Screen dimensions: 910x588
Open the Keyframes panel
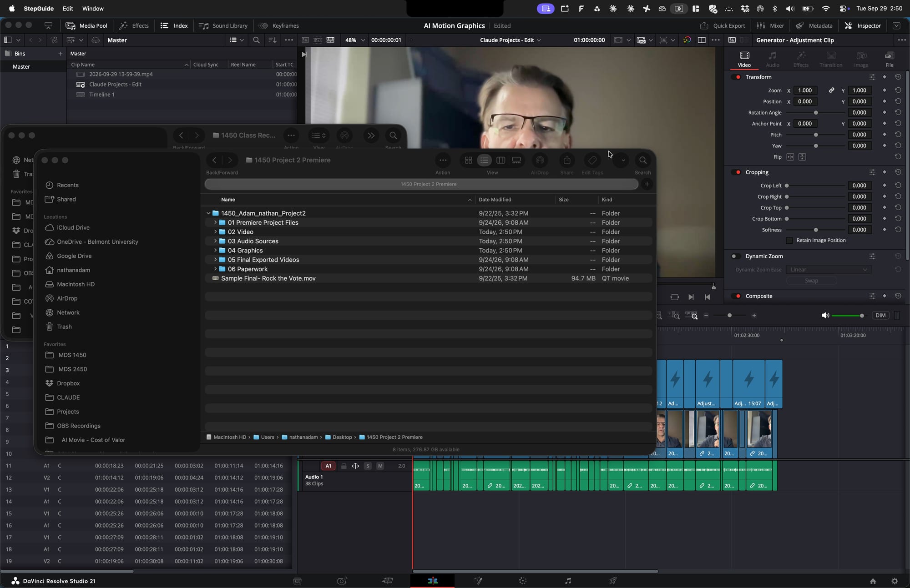[279, 25]
